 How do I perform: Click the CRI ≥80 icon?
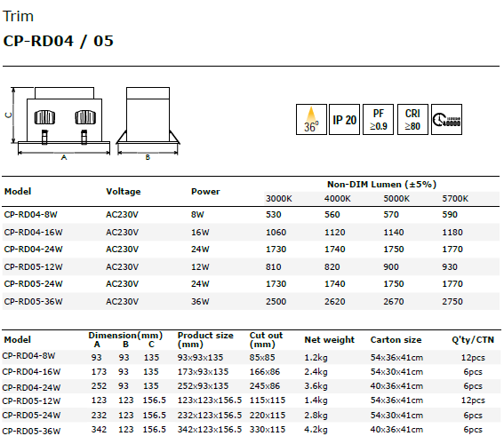point(412,119)
